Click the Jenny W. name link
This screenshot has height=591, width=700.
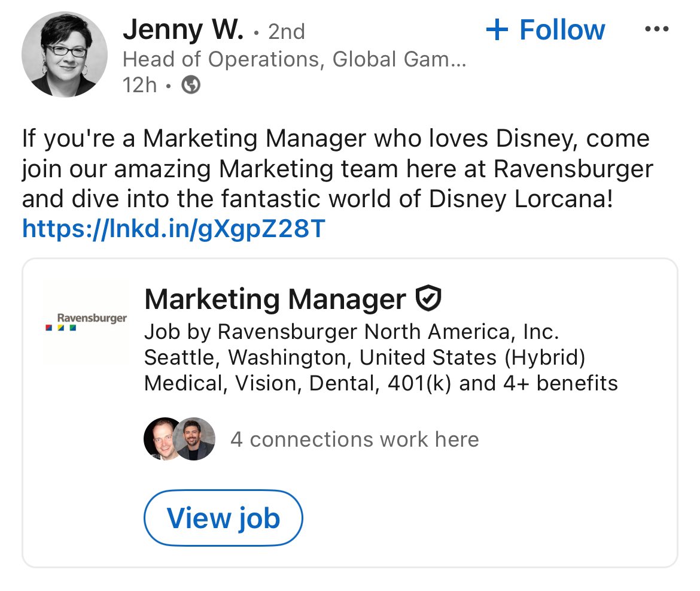point(183,30)
